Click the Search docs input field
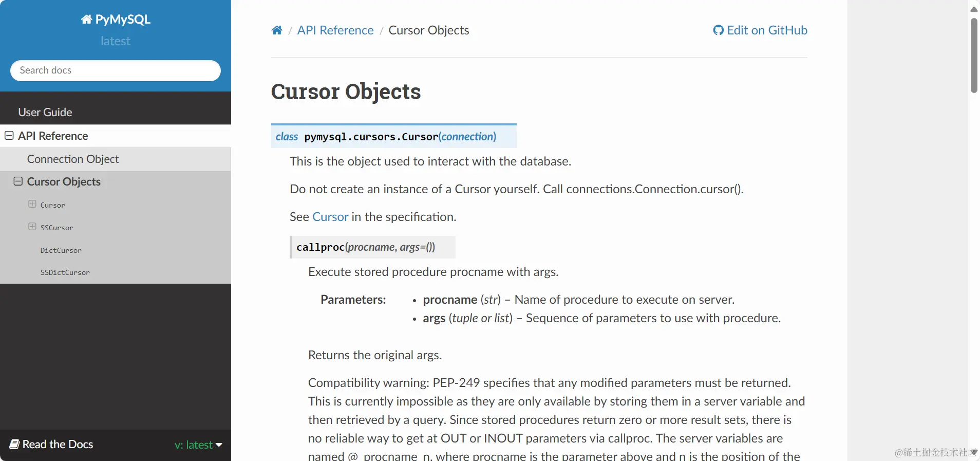Screen dimensions: 980x461 tap(116, 70)
